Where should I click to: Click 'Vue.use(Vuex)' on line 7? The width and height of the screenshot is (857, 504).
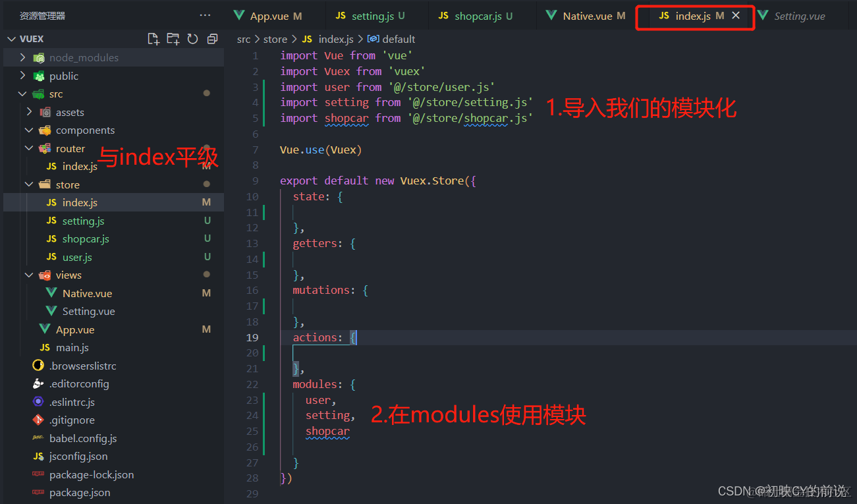(321, 150)
